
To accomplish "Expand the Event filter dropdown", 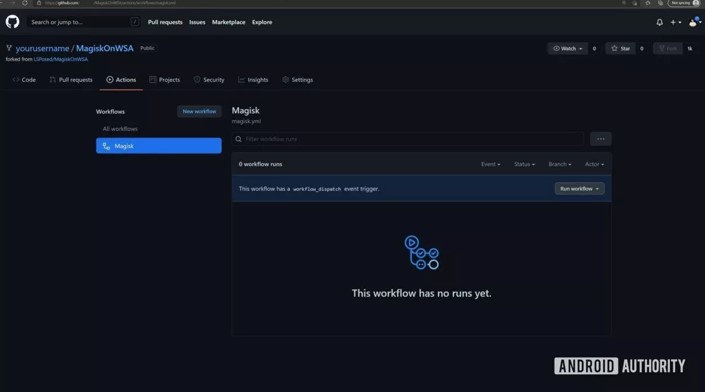I will [x=491, y=164].
